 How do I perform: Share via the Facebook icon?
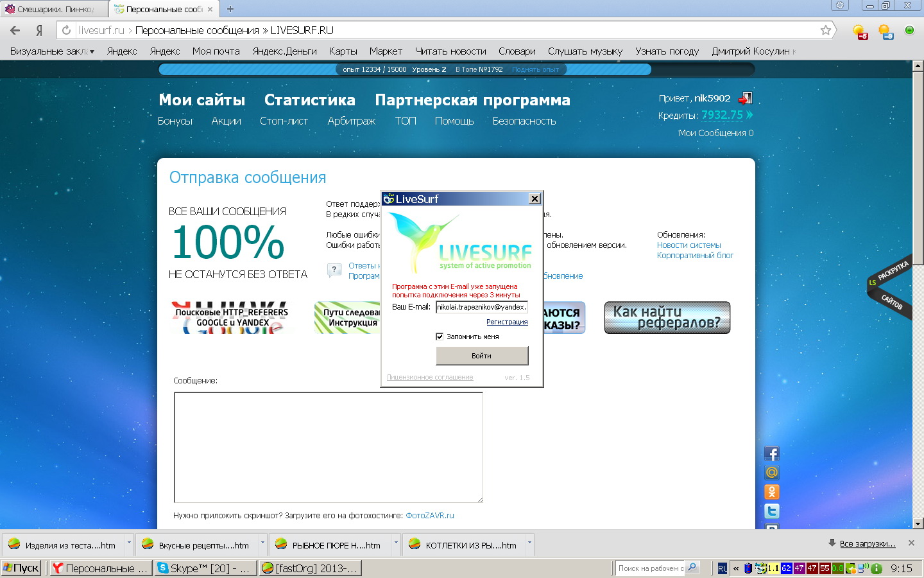point(772,453)
